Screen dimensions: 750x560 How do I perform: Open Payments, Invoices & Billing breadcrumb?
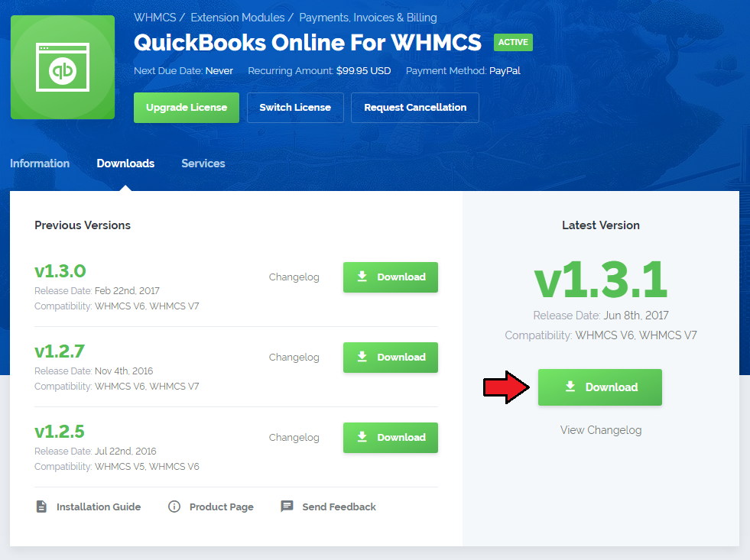(368, 18)
